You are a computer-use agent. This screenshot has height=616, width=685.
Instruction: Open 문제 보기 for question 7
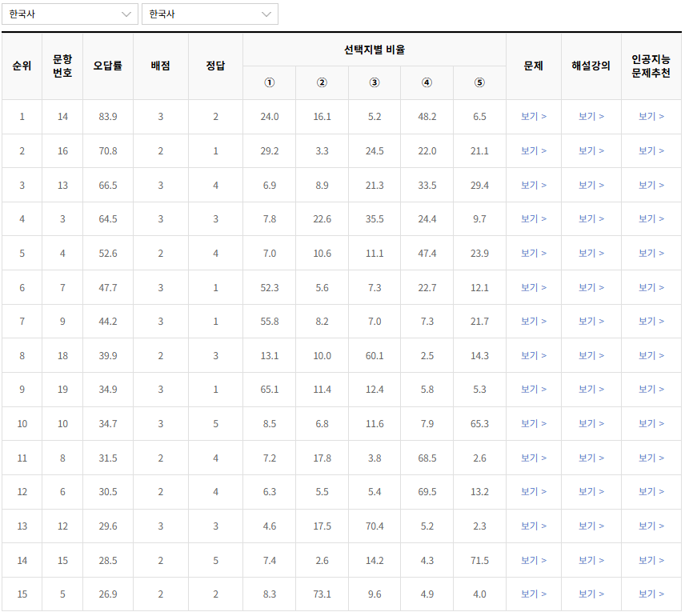point(534,287)
